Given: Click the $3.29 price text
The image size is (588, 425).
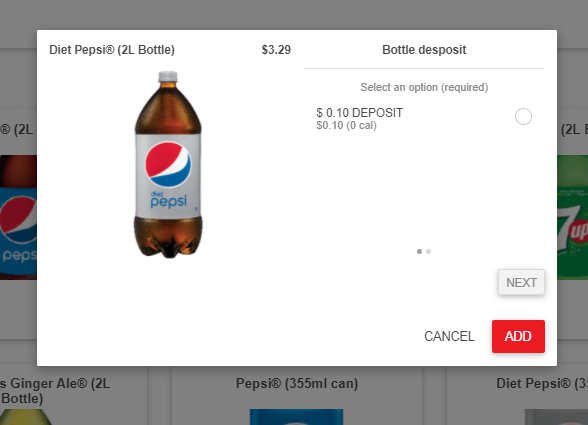Looking at the screenshot, I should [x=276, y=50].
